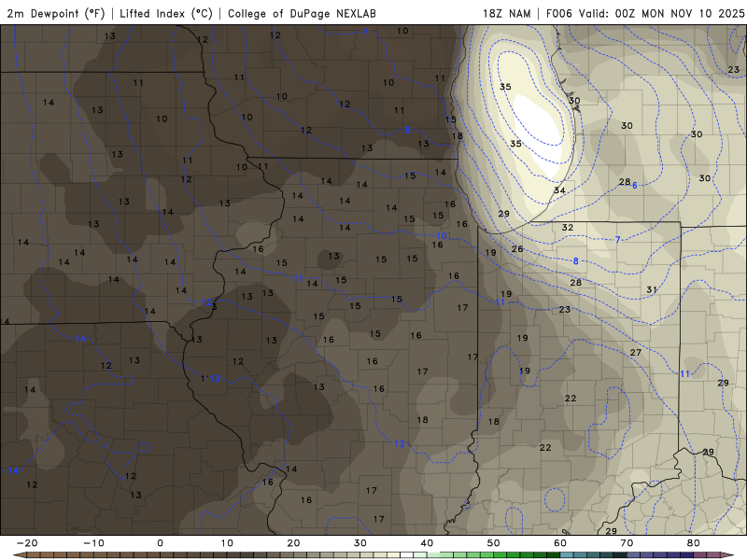
Task: Click the '70' label on the color scale
Action: point(627,543)
